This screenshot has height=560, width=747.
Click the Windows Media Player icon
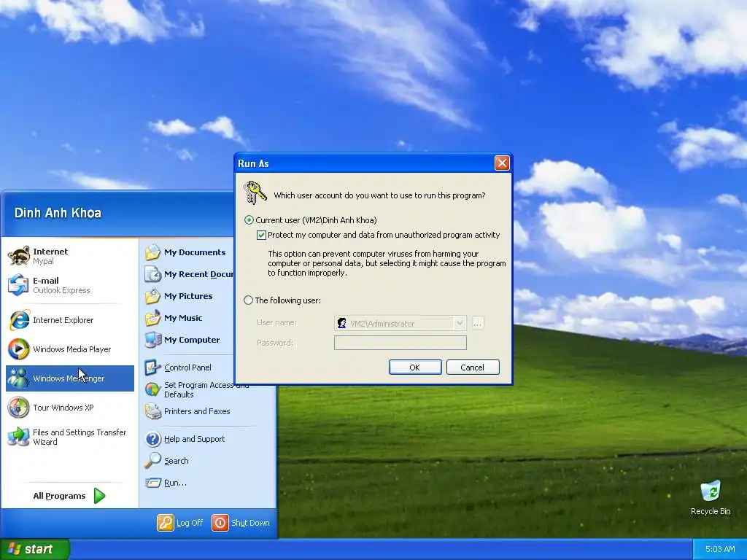coord(18,349)
